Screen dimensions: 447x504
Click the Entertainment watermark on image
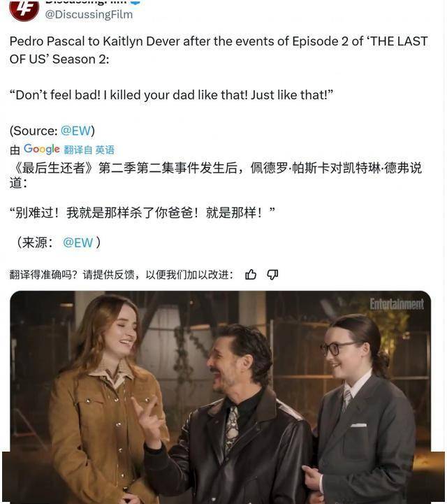click(397, 304)
